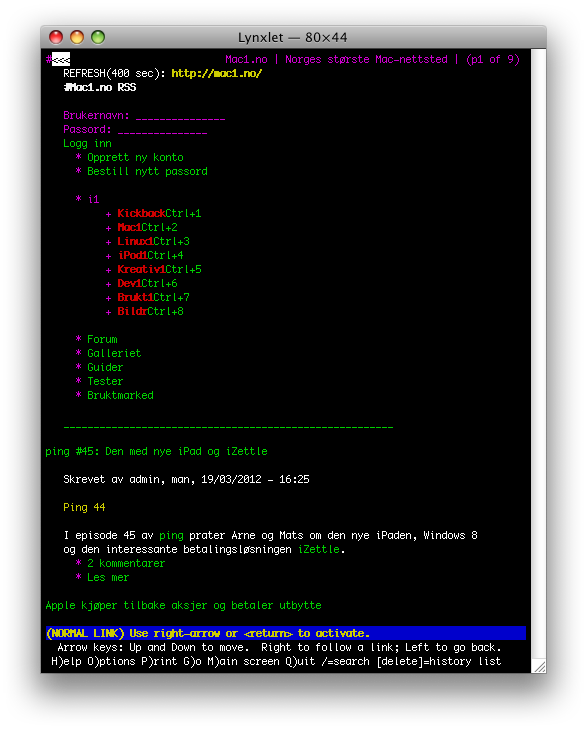This screenshot has width=587, height=729.
Task: Select the iPod1 Ctrl+4 link
Action: click(151, 255)
